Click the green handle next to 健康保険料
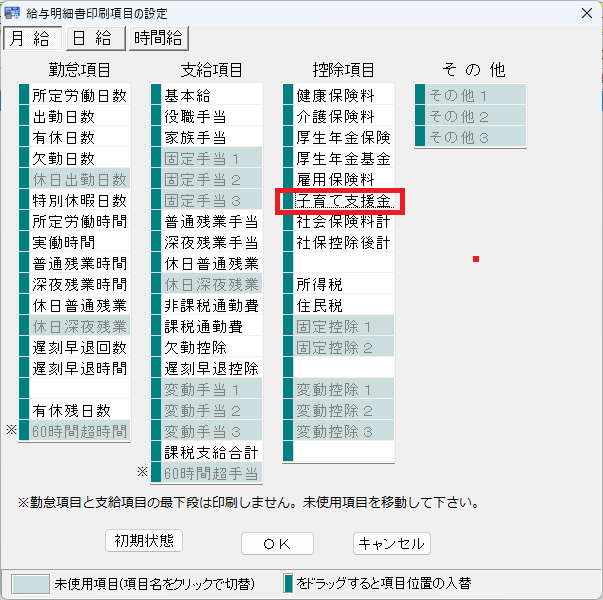 (x=288, y=95)
